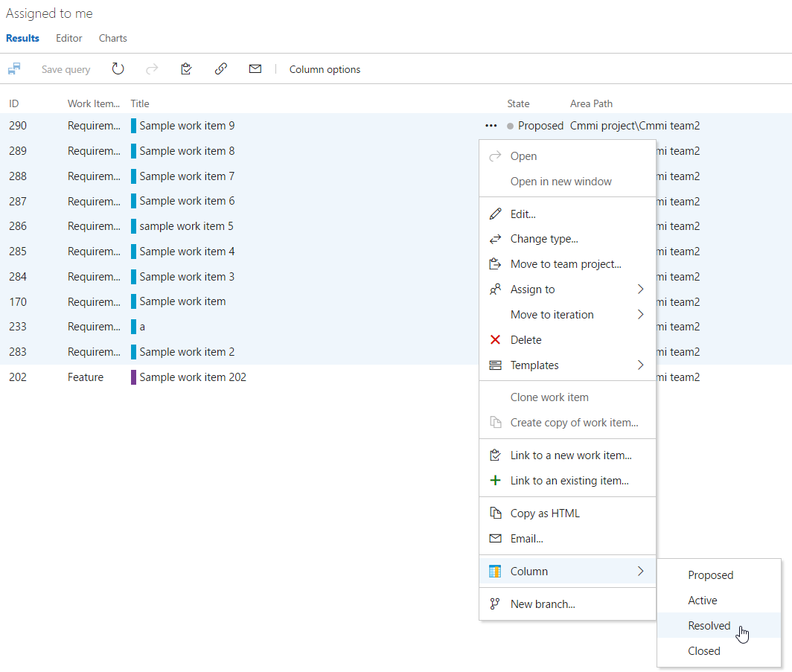
Task: Open Sample work item 8 title
Action: pyautogui.click(x=187, y=151)
